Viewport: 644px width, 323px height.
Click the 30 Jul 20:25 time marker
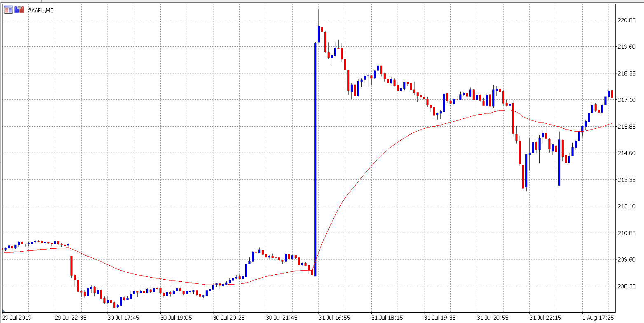229,318
